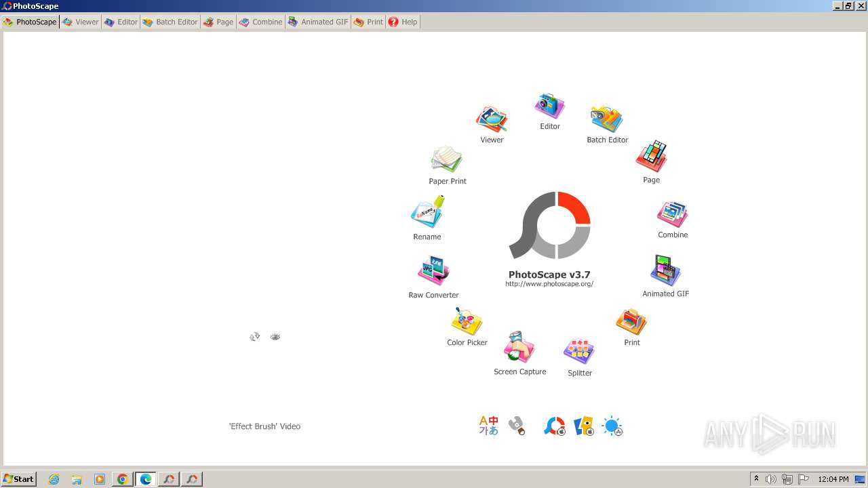This screenshot has height=488, width=868.
Task: Switch to the Print tab
Action: (368, 22)
